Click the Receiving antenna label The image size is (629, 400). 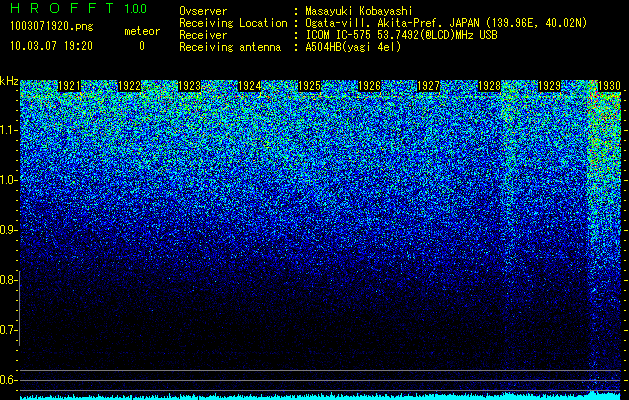230,47
